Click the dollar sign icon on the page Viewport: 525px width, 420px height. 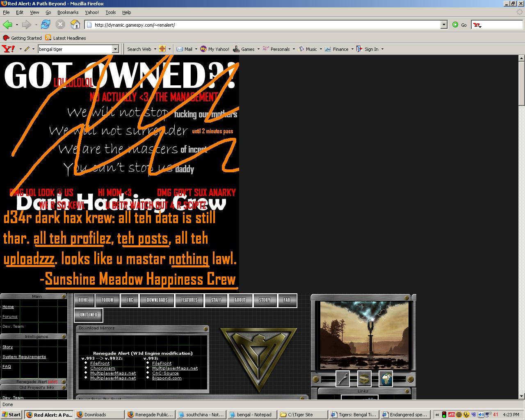click(x=364, y=379)
